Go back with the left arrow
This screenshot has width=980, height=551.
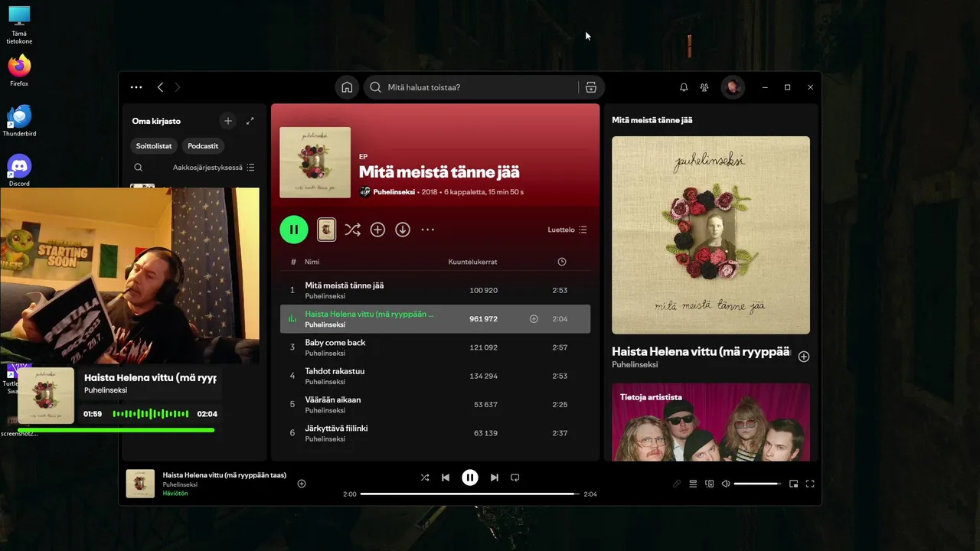160,87
